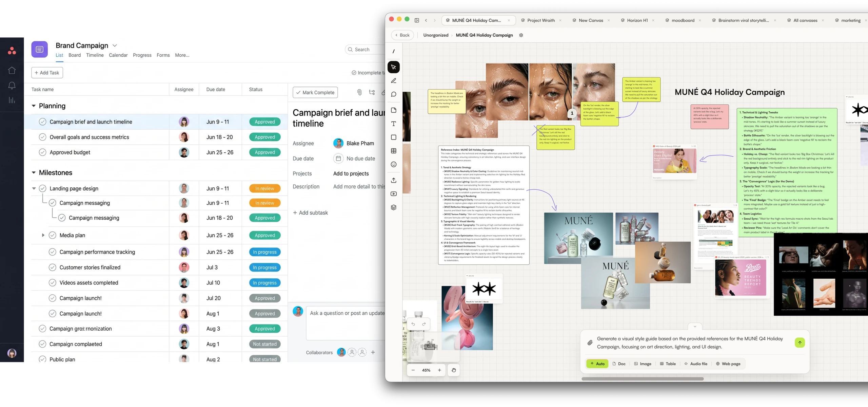Click the video embed tool in canvas
The image size is (868, 407).
[394, 194]
